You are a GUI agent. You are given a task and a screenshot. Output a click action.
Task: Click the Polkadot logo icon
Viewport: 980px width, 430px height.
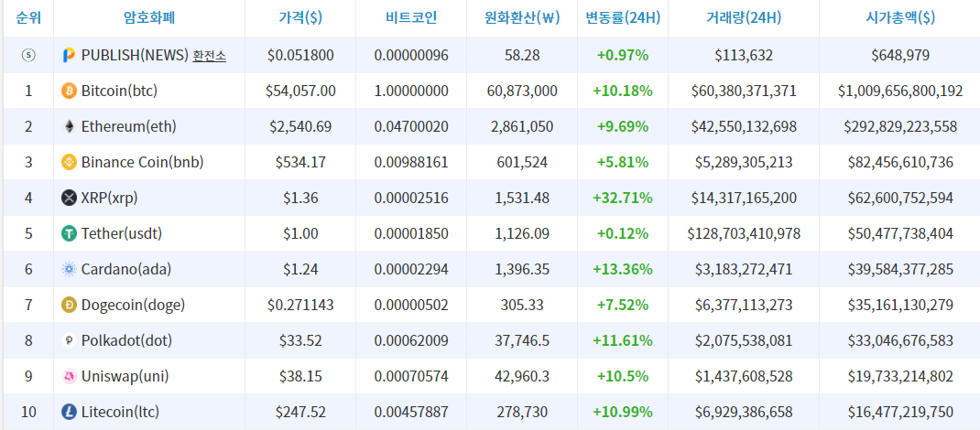tap(69, 340)
